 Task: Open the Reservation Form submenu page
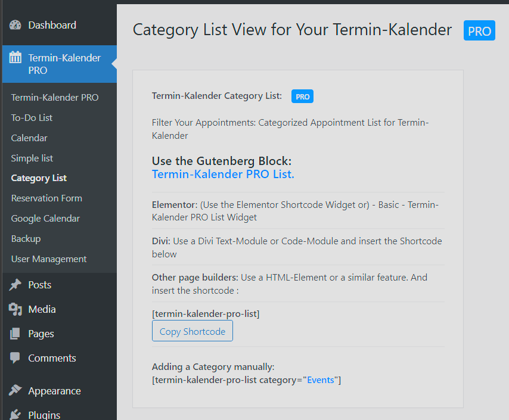tap(46, 198)
